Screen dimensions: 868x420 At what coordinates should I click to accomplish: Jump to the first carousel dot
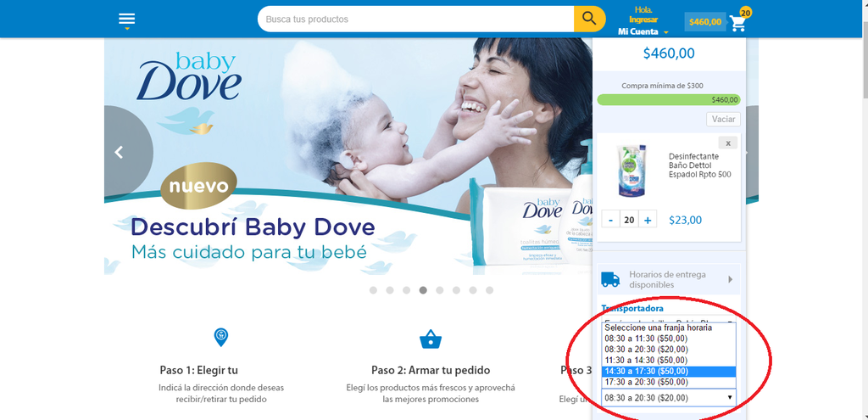coord(374,290)
